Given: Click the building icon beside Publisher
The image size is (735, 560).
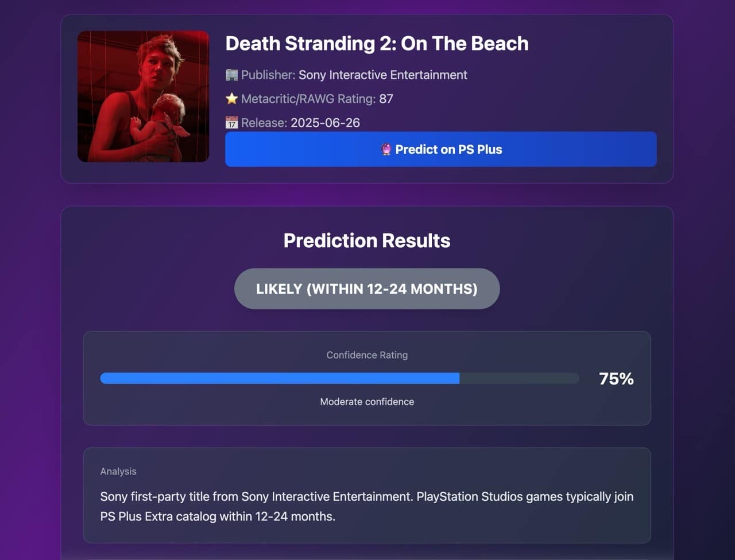Looking at the screenshot, I should pyautogui.click(x=231, y=75).
